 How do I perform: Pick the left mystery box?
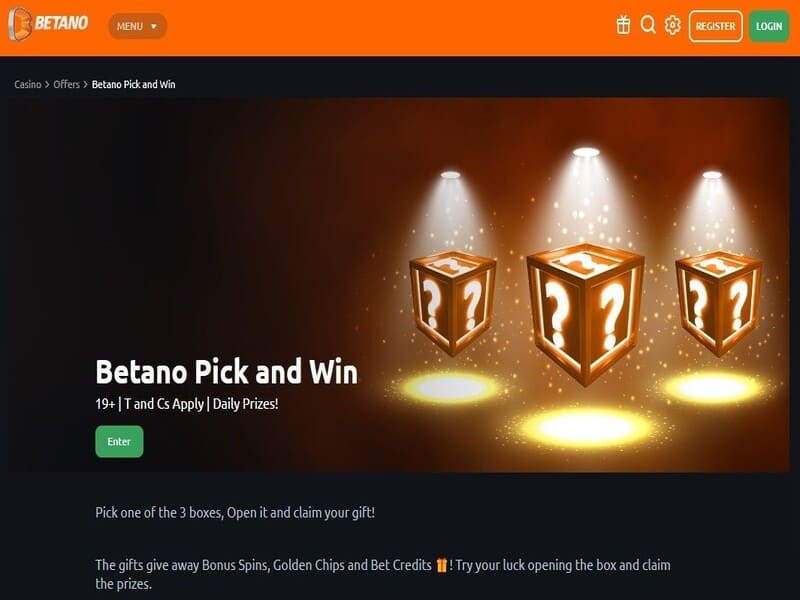click(x=453, y=303)
